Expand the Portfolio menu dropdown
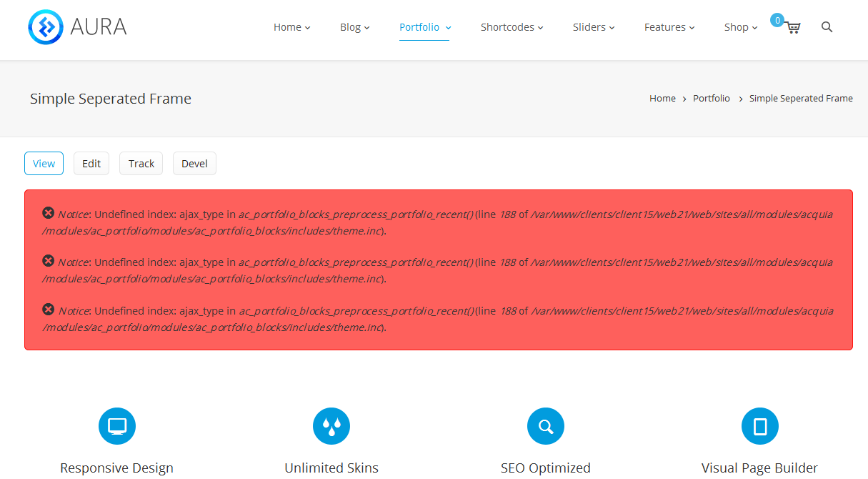868x479 pixels. click(x=424, y=27)
